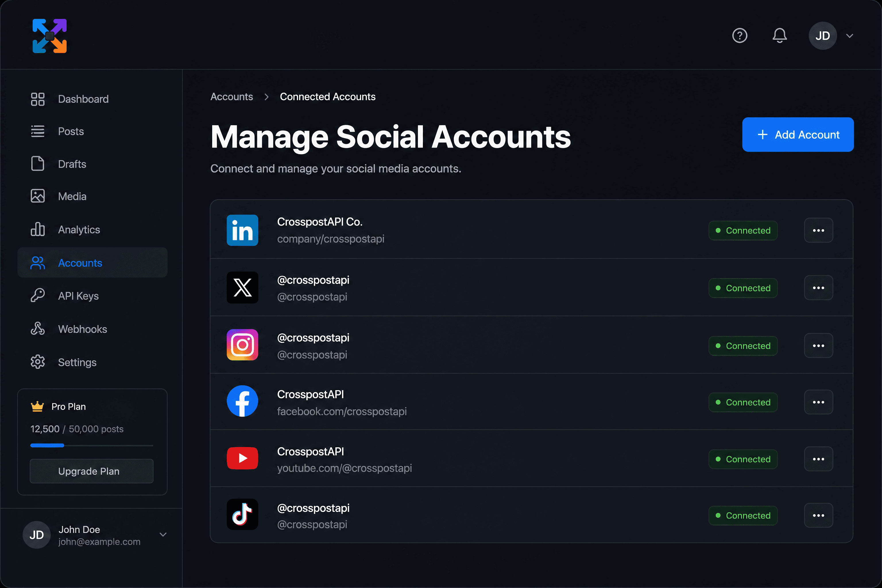Click the Dashboard grid icon
This screenshot has height=588, width=882.
[x=38, y=99]
